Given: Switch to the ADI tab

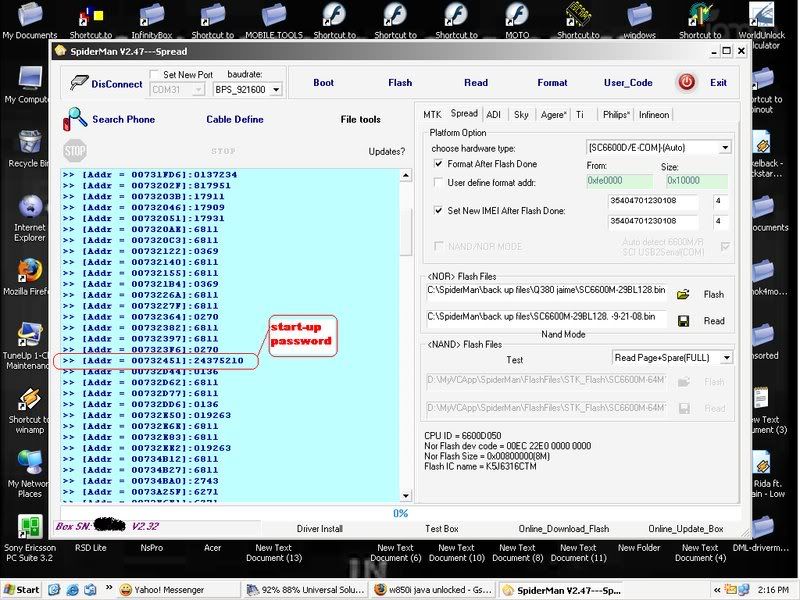Looking at the screenshot, I should tap(493, 115).
